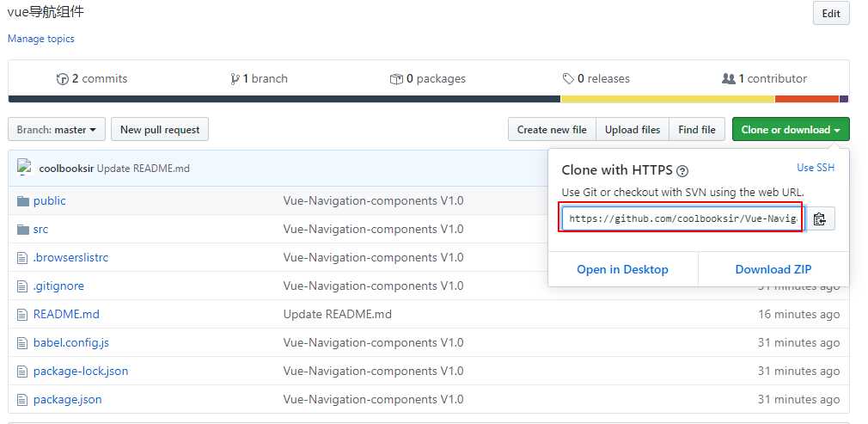This screenshot has height=424, width=868.
Task: Switch to Use SSH link
Action: [x=816, y=168]
